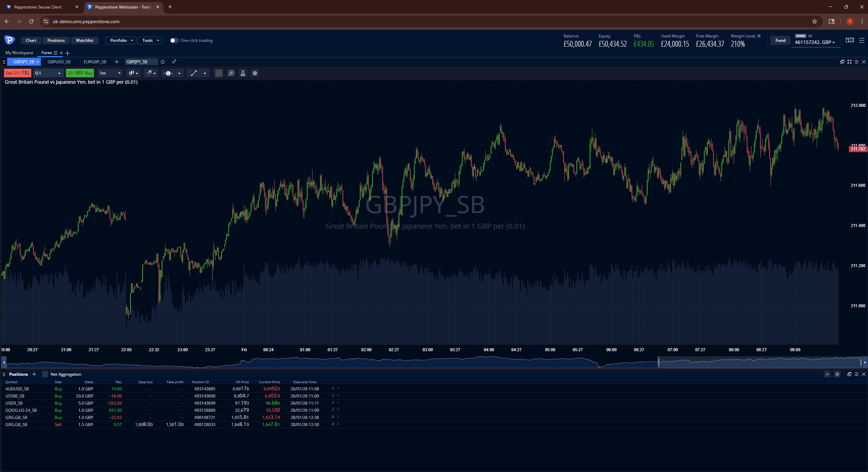Viewport: 868px width, 472px height.
Task: Switch to Pepperstone Secure Client browser tab
Action: coord(38,7)
